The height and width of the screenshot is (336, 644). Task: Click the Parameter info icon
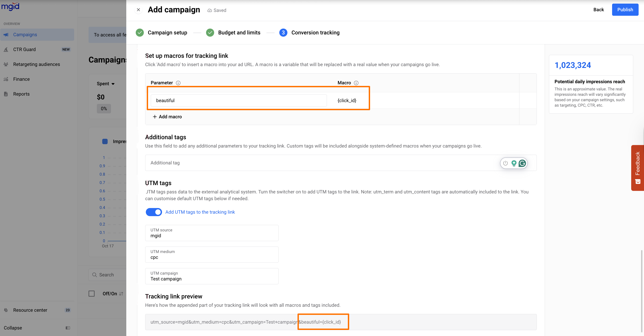coord(178,83)
